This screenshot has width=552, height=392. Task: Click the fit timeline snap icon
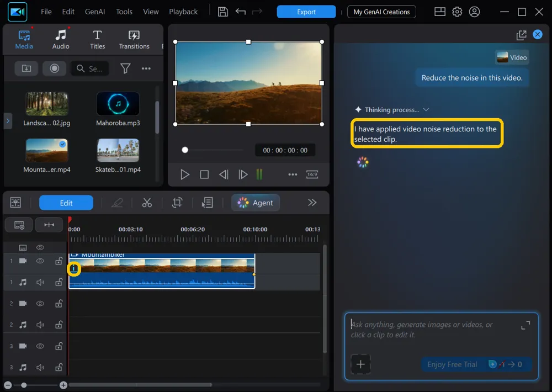pos(49,225)
